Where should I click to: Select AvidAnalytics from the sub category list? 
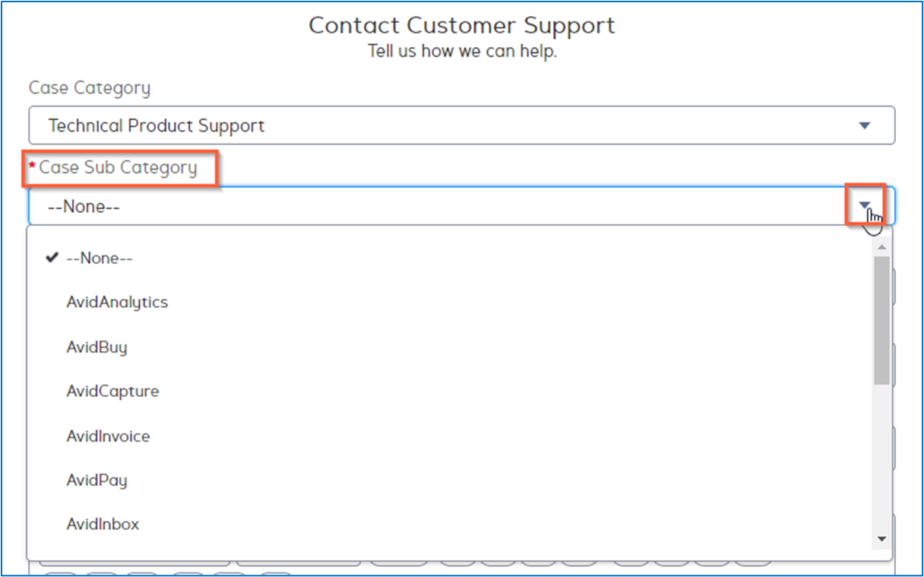[x=117, y=302]
